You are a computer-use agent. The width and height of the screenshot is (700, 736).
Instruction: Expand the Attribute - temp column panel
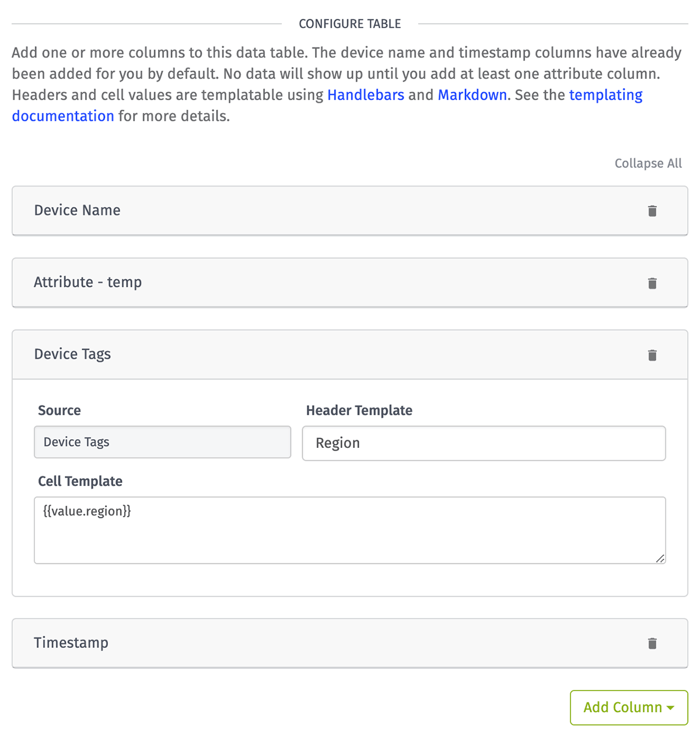pos(350,283)
